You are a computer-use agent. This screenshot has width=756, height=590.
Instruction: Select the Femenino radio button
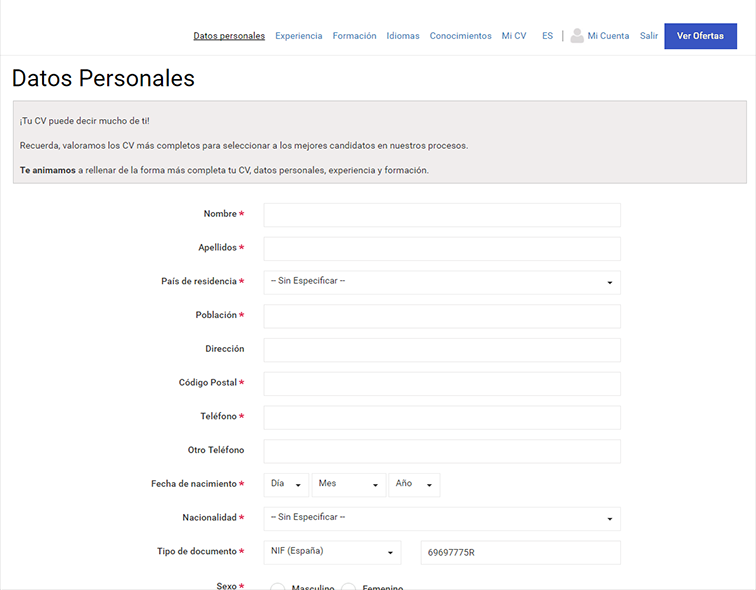(x=349, y=586)
